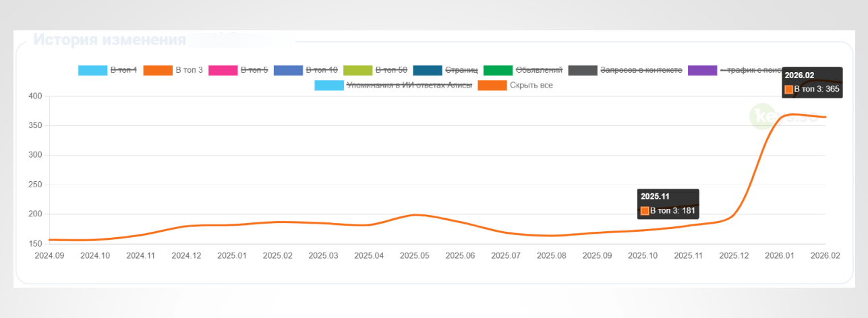
Task: Enable the 'В топ 5' legend entry
Action: [254, 70]
